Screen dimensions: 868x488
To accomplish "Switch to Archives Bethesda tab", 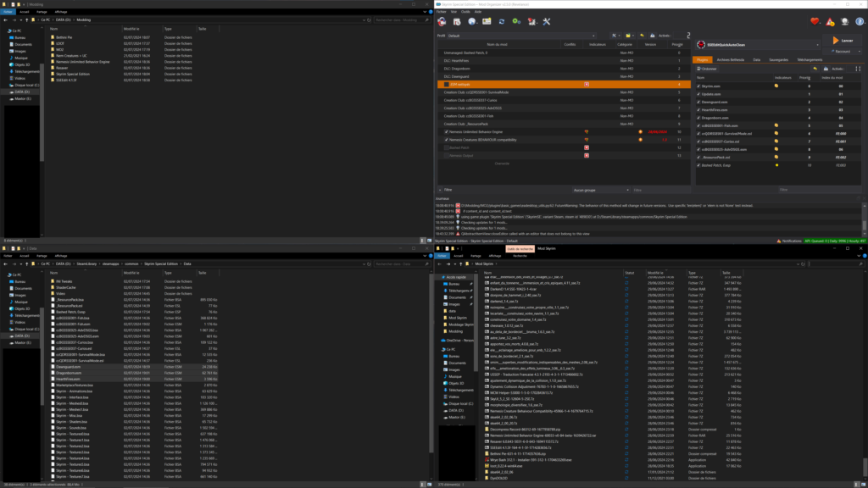I will pos(730,60).
